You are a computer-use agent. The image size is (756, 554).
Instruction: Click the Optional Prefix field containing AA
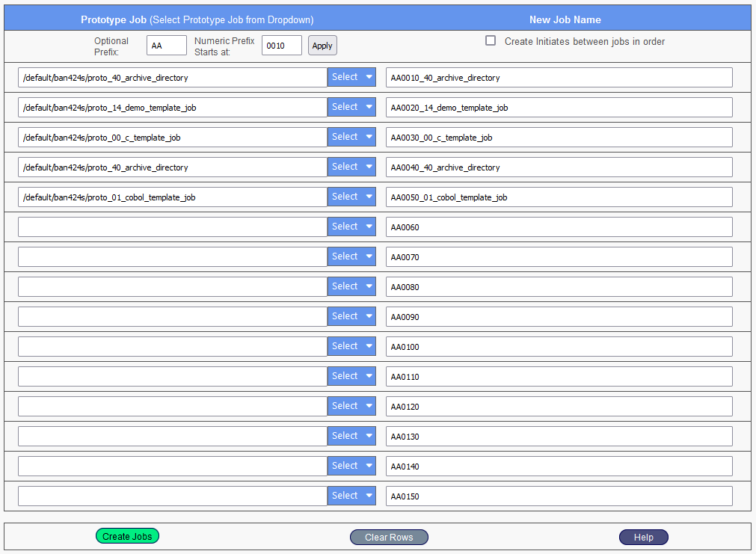[x=166, y=46]
